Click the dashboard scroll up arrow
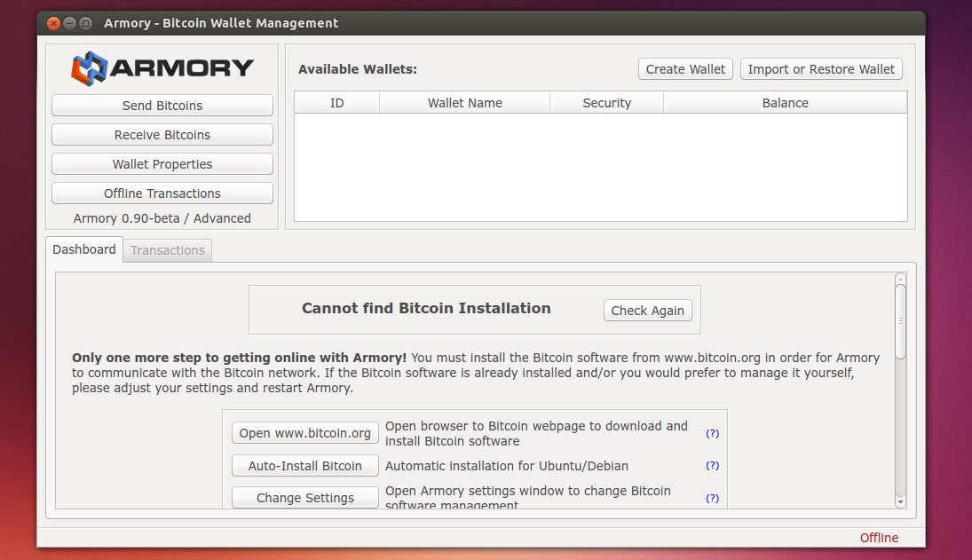The image size is (972, 560). [x=901, y=279]
